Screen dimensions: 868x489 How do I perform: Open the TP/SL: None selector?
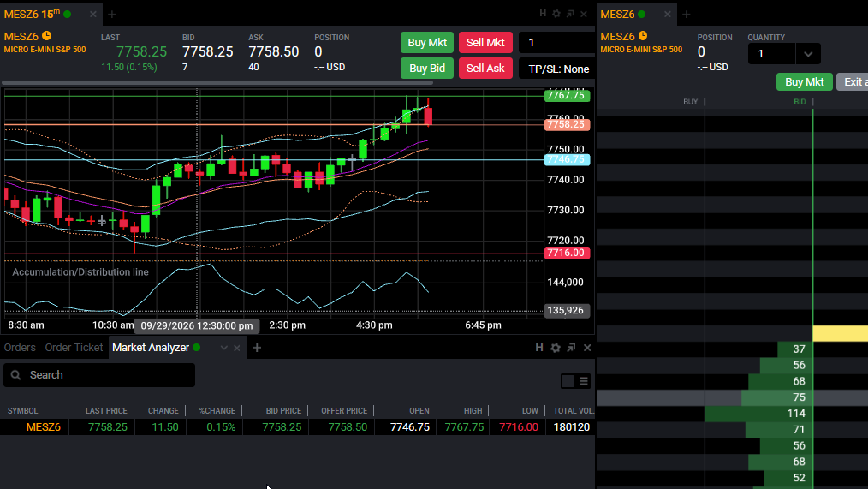(x=558, y=69)
